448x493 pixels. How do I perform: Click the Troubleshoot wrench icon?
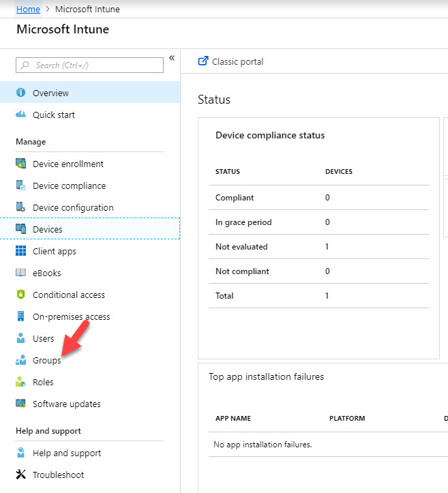click(20, 475)
